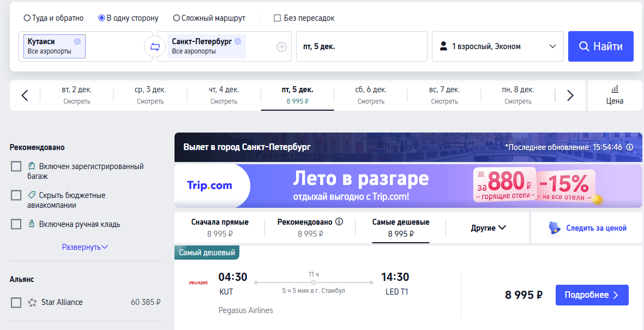644x330 pixels.
Task: Click the hand luggage icon
Action: (31, 224)
